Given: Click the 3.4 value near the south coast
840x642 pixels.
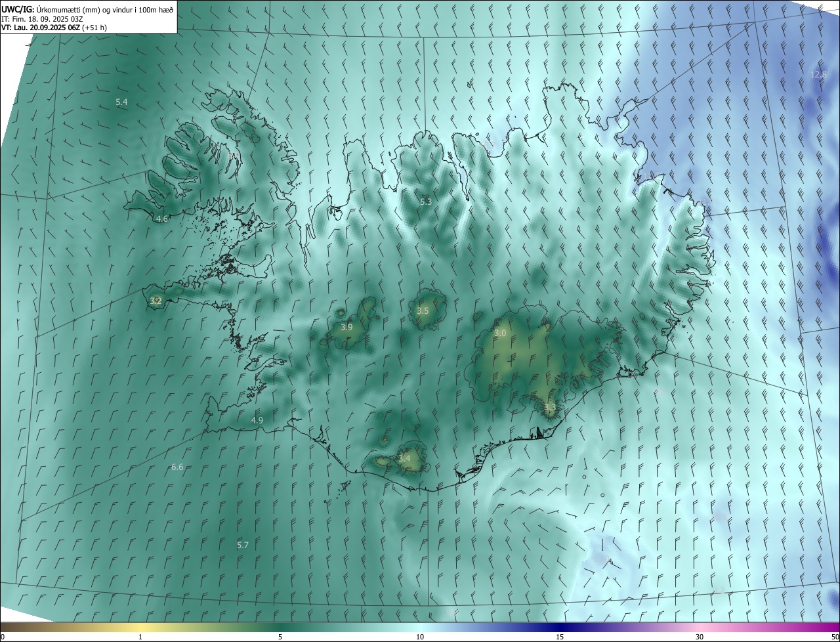Looking at the screenshot, I should tap(404, 458).
